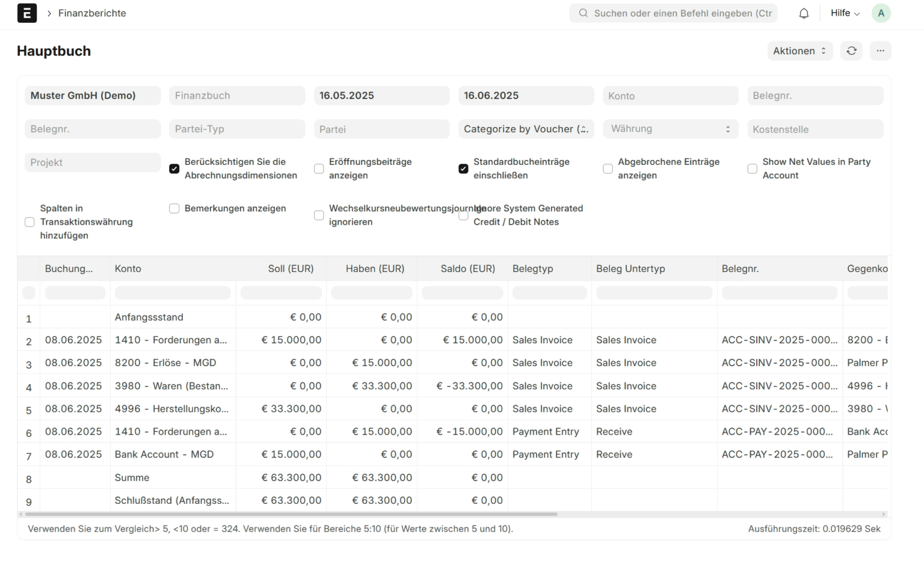Select the Bank Account - MGD cell
This screenshot has height=561, width=924.
173,454
